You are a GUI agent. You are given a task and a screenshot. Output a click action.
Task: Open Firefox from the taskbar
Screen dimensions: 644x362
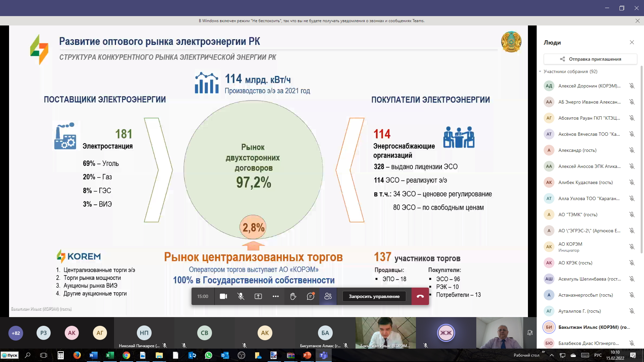[77, 355]
